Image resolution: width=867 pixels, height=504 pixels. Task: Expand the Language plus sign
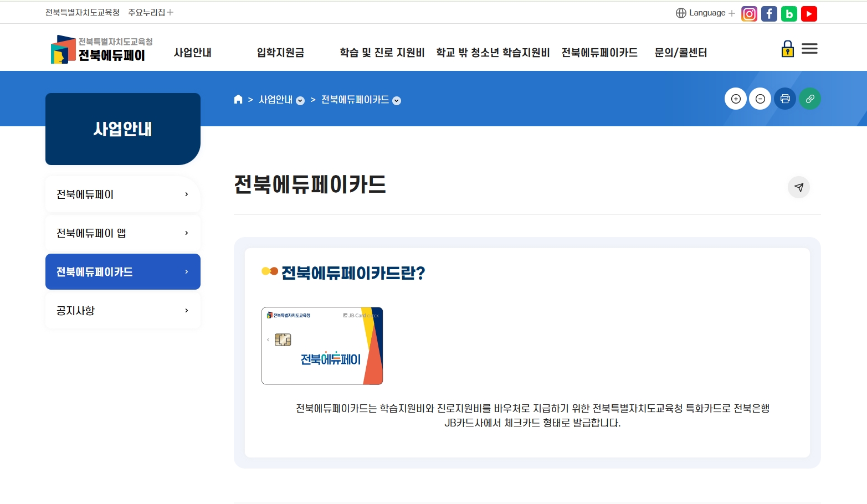732,13
